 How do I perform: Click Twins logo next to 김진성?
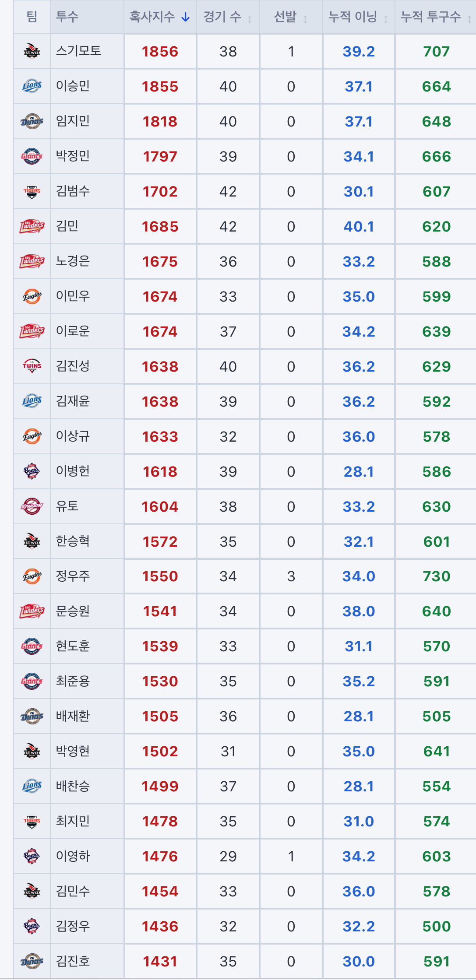(32, 366)
